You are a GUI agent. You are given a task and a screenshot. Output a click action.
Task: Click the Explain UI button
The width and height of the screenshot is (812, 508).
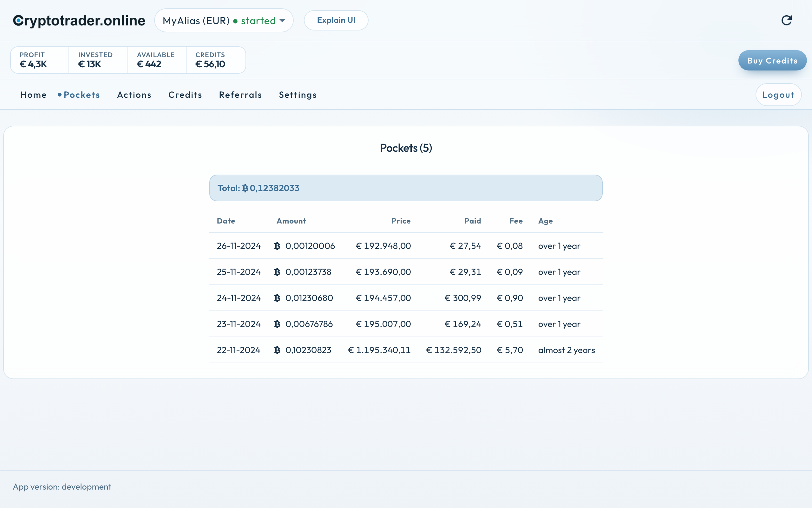click(x=336, y=20)
